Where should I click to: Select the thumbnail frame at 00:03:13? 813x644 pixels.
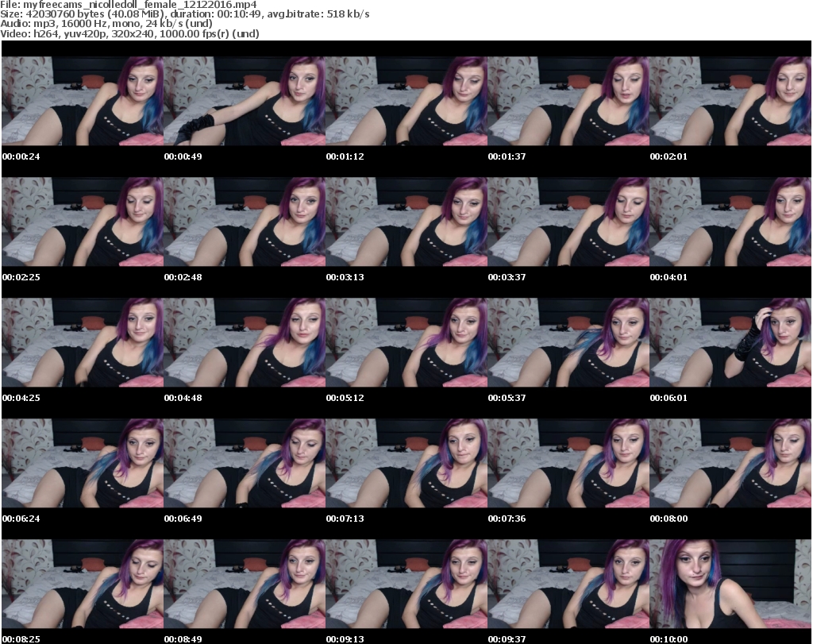[x=406, y=222]
